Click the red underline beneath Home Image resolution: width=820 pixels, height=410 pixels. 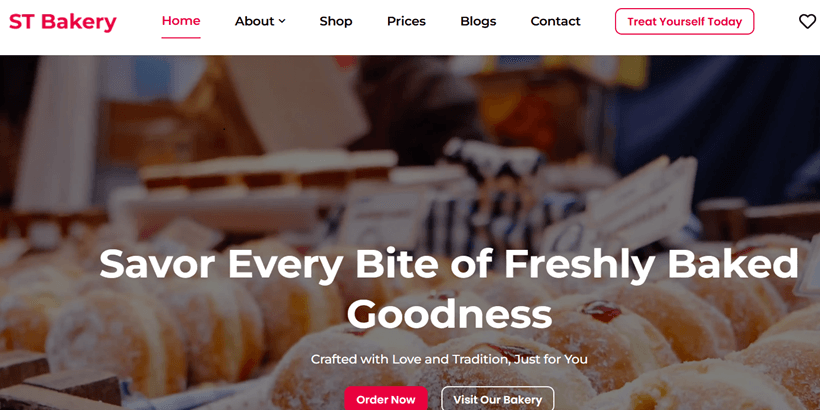tap(181, 37)
